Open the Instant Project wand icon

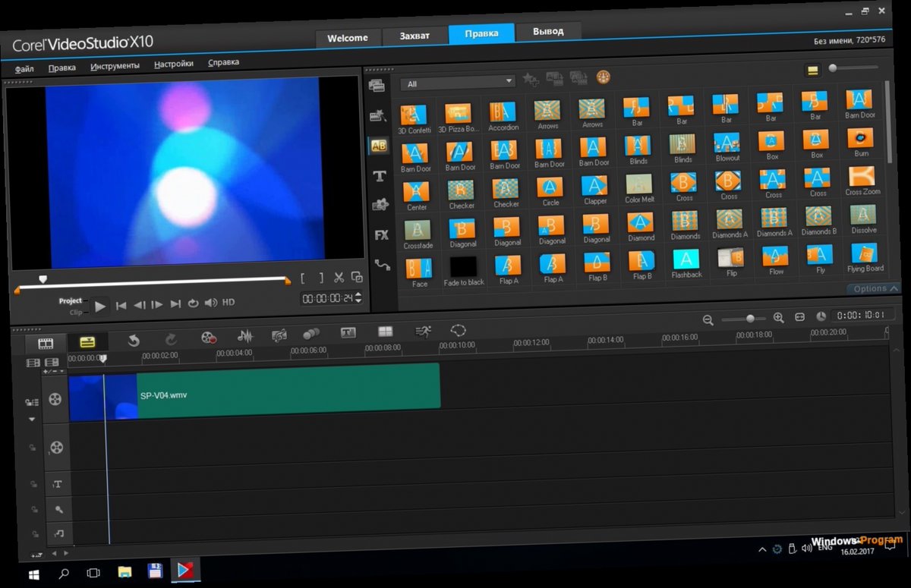pos(378,118)
